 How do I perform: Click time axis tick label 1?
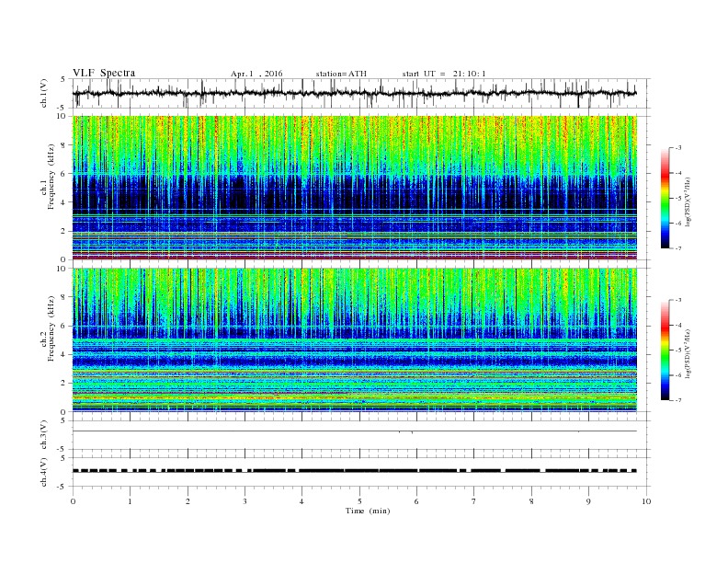tap(131, 501)
